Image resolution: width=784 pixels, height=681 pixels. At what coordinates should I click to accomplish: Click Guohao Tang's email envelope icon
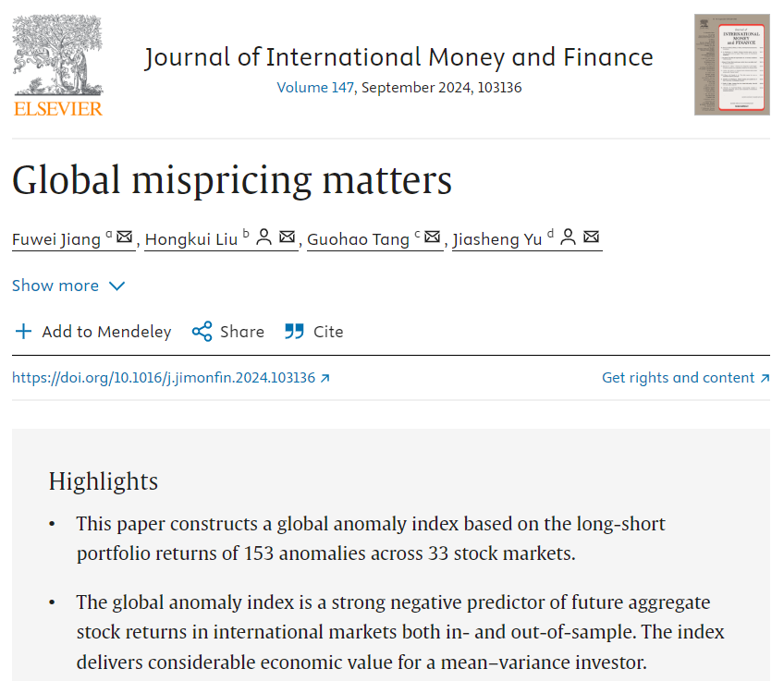coord(433,237)
